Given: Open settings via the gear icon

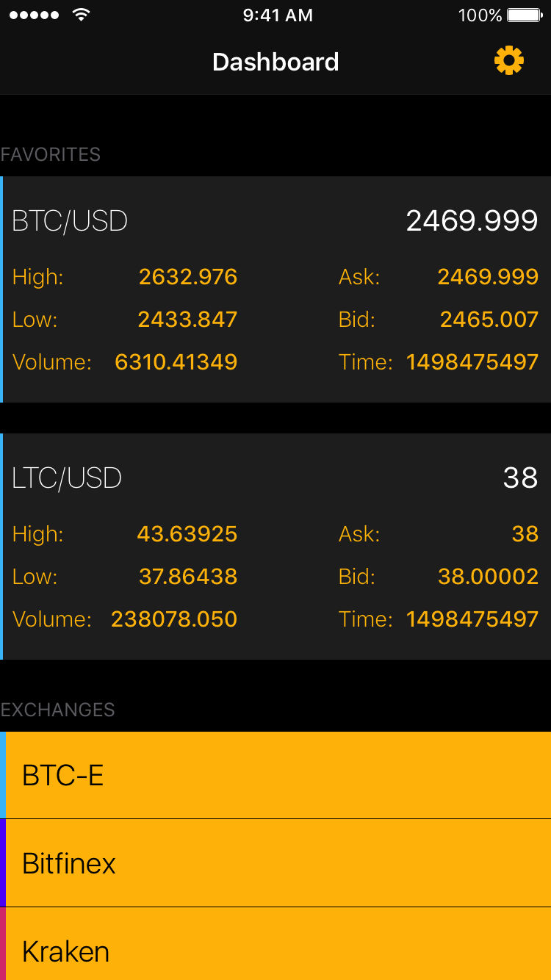Looking at the screenshot, I should (x=508, y=61).
